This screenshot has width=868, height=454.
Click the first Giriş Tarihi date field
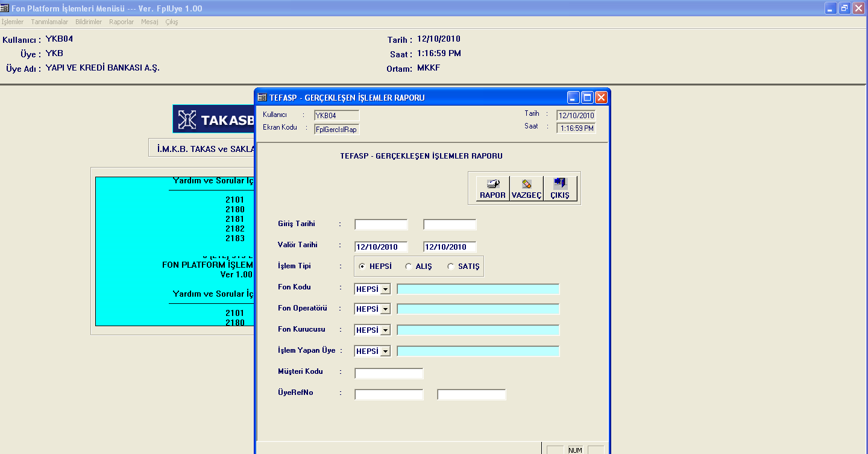coord(382,225)
